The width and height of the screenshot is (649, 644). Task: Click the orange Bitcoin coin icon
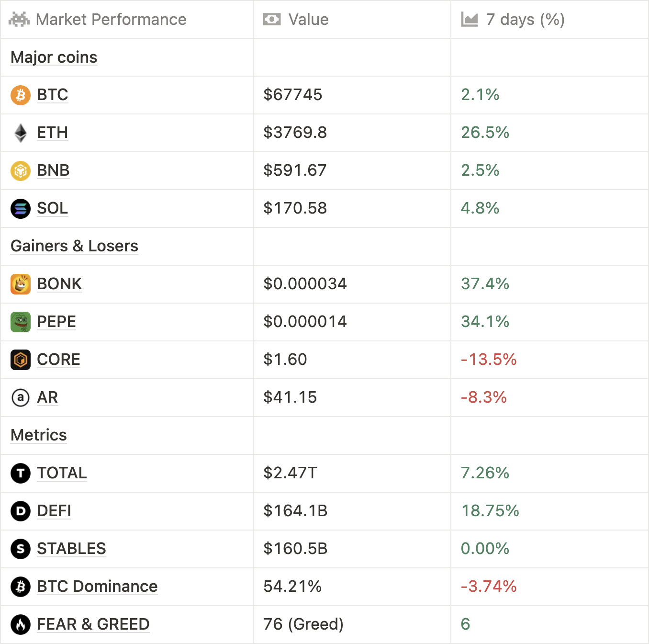[21, 95]
